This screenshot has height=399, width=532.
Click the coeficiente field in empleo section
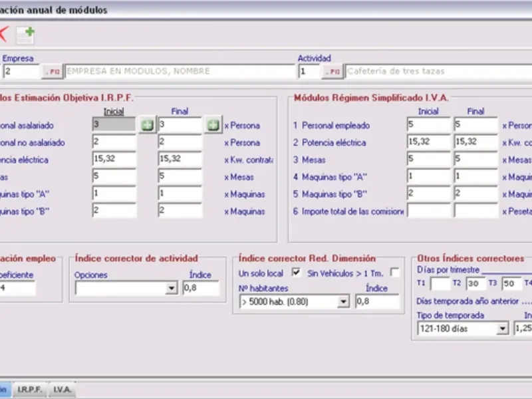[x=18, y=289]
